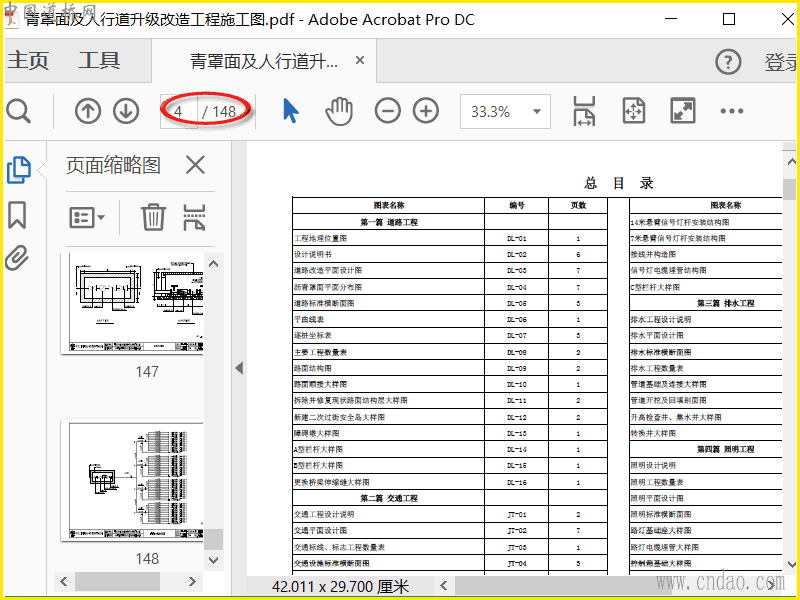800x600 pixels.
Task: Maximize the Acrobat window
Action: point(729,19)
